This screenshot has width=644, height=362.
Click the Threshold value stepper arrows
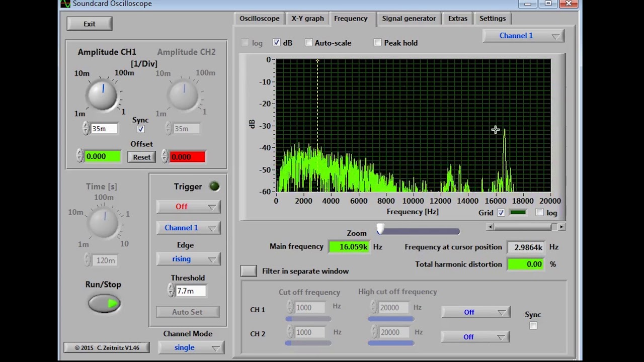coord(171,291)
